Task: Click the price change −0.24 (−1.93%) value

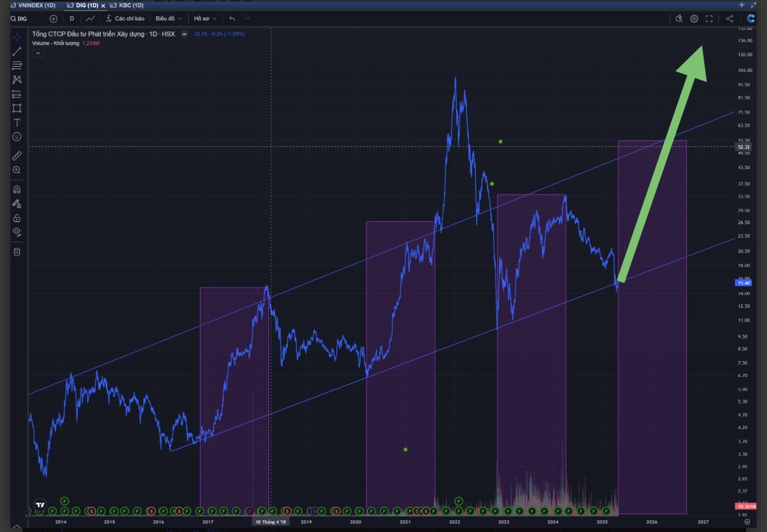Action: (227, 34)
